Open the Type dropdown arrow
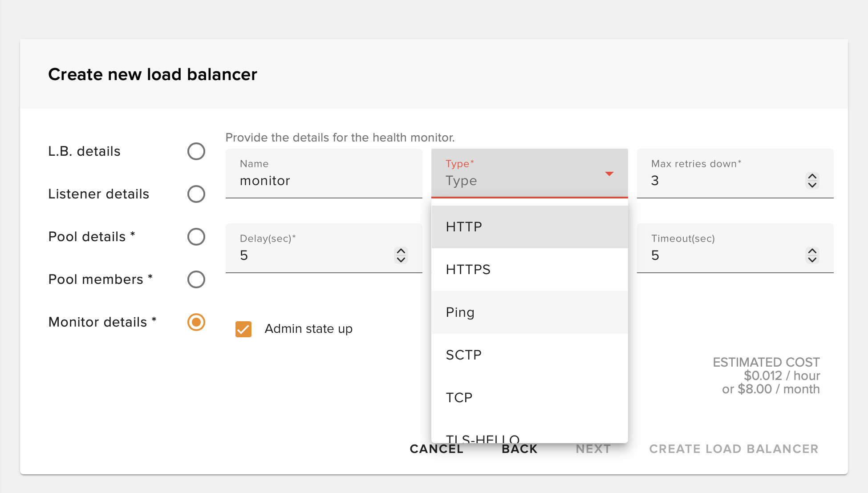Viewport: 868px width, 493px height. [x=609, y=174]
